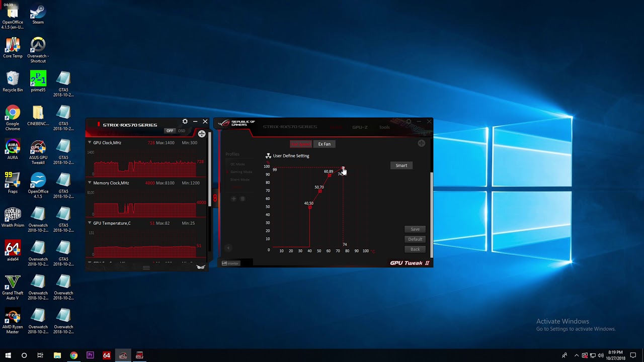Open the Windows Start menu
644x362 pixels.
coord(8,355)
